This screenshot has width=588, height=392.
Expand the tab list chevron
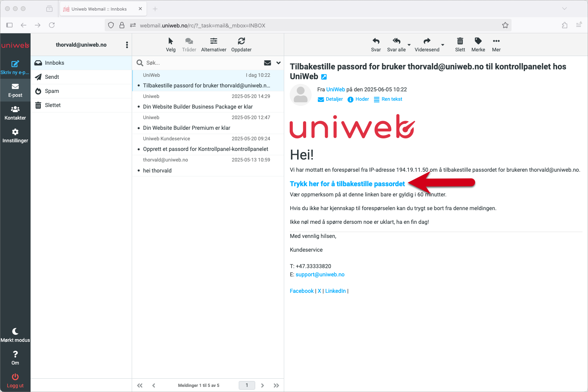(564, 9)
